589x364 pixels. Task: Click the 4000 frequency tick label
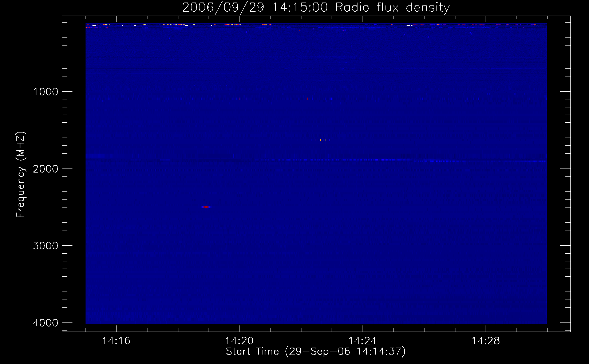[46, 323]
